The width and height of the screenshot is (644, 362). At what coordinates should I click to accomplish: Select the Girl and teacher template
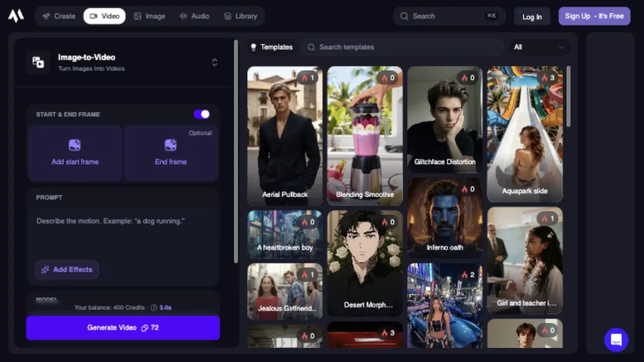point(525,260)
